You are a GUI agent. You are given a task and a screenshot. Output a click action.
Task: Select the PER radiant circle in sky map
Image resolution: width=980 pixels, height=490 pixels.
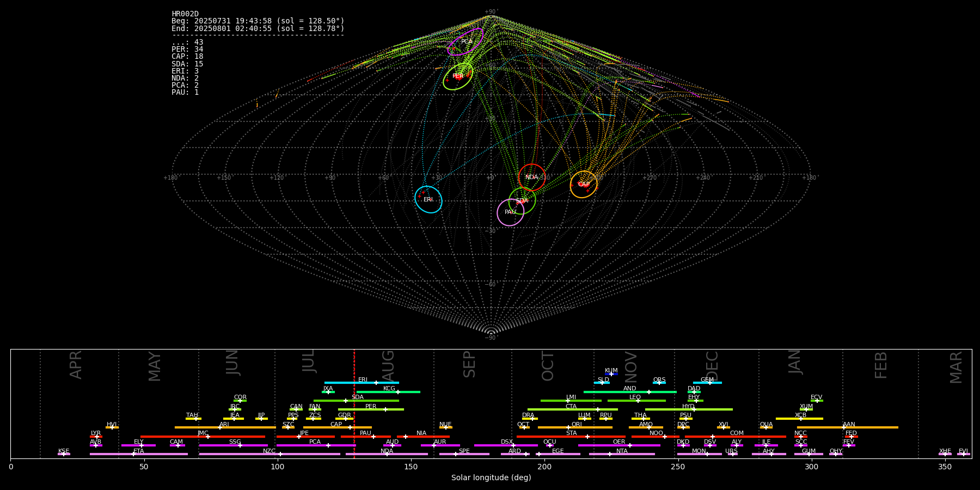(458, 76)
